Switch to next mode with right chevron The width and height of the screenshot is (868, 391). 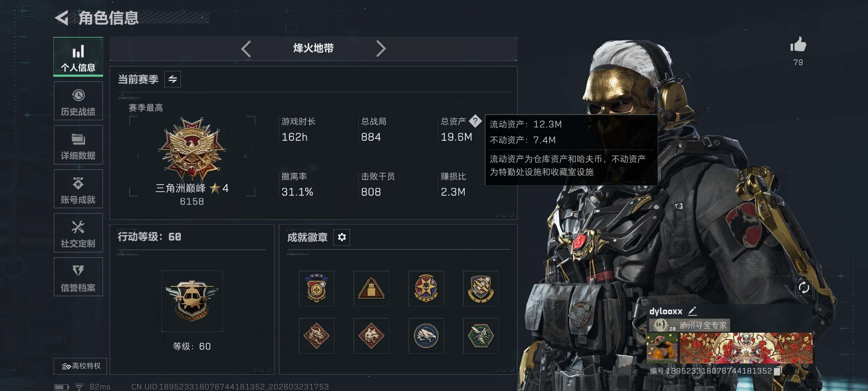coord(381,49)
